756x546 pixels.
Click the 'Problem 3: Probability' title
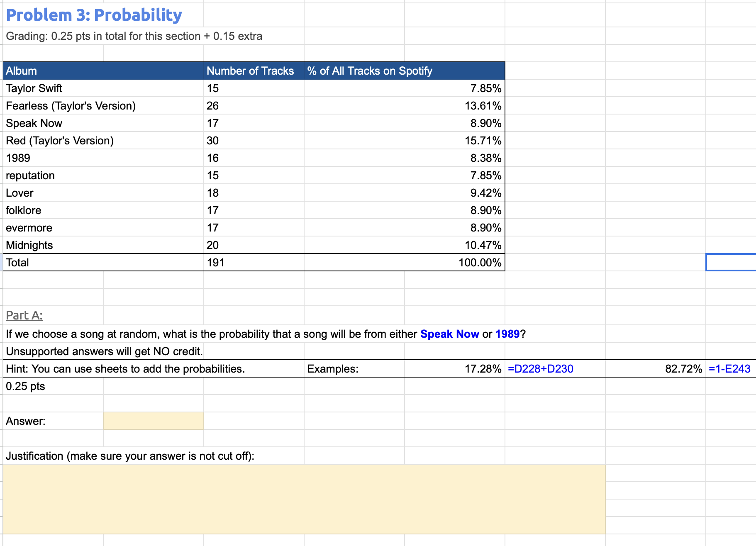point(94,15)
